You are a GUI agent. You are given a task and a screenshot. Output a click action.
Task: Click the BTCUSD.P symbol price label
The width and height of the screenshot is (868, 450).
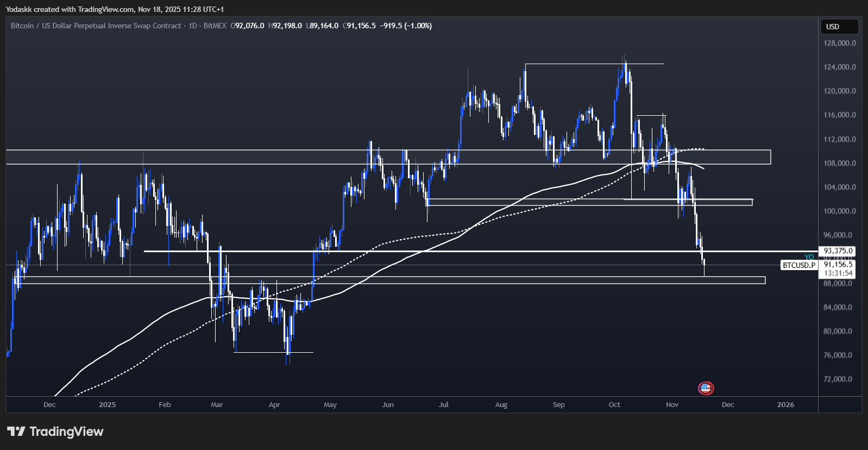pos(798,265)
